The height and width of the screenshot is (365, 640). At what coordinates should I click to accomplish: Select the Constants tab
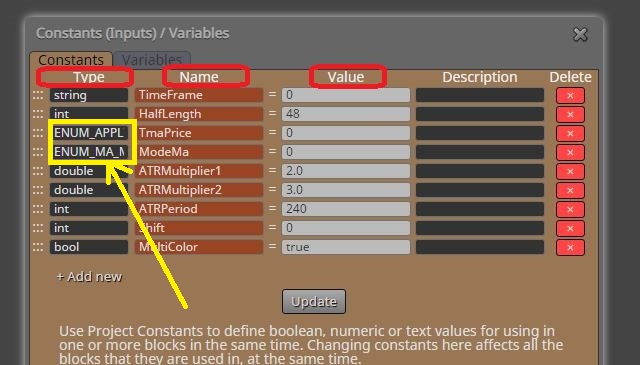71,60
